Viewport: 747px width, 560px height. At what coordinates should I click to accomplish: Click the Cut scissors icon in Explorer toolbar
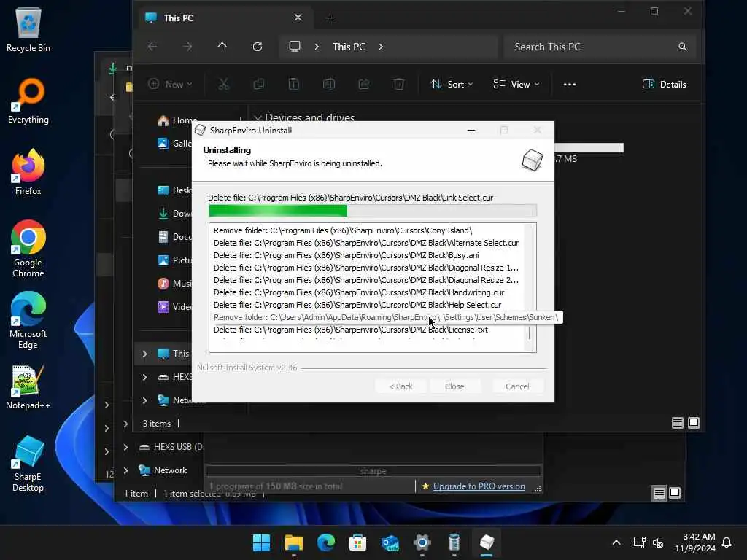coord(223,85)
